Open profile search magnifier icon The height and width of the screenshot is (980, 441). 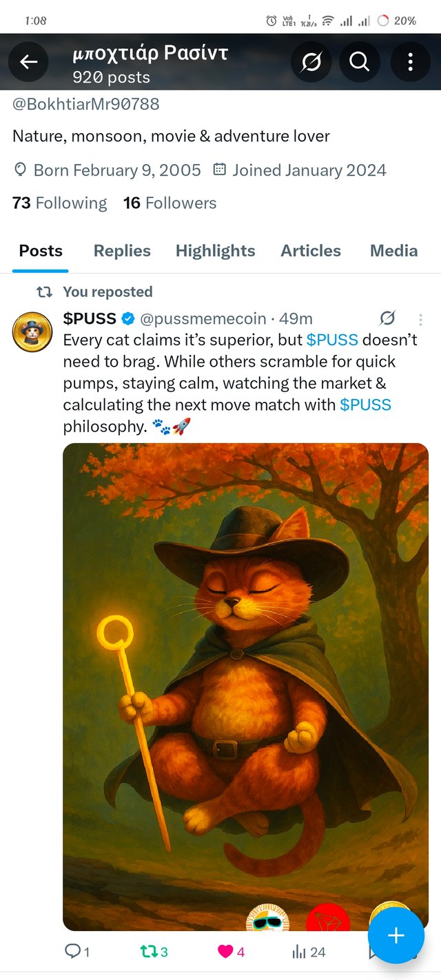pos(360,62)
